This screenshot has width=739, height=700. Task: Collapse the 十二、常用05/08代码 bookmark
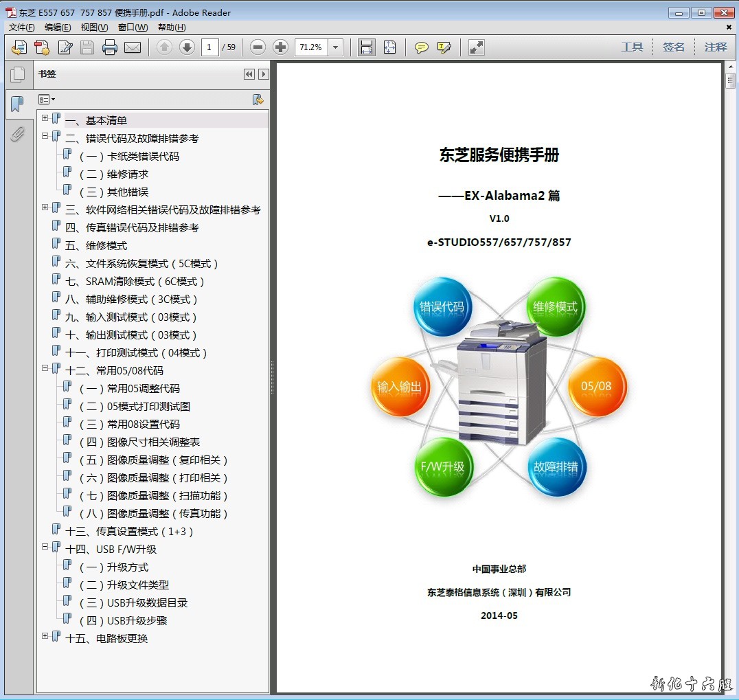(x=45, y=368)
